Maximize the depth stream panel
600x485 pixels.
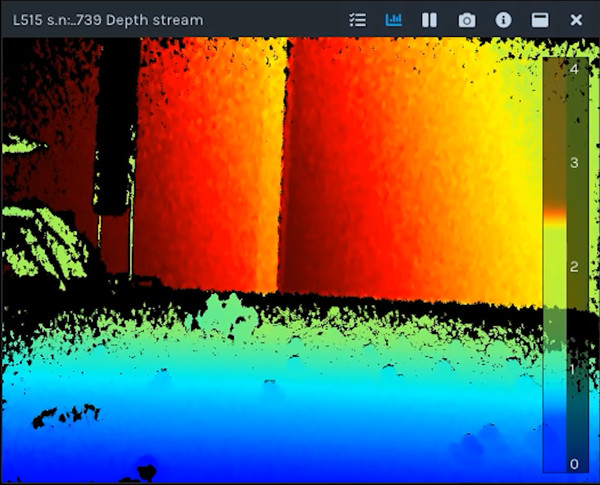point(539,20)
